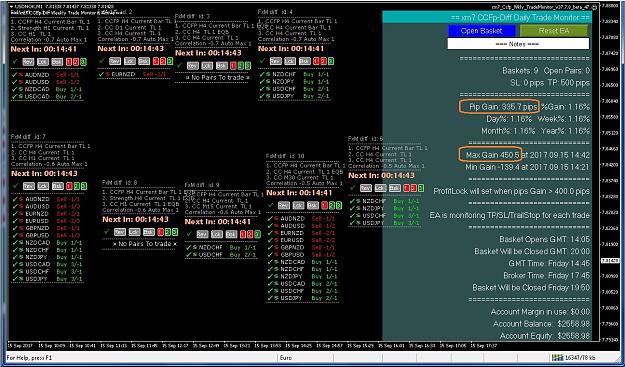Screen dimensions: 625x367
Task: Toggle checkmark on USDCHF row in id 4 panel
Action: click(x=262, y=89)
